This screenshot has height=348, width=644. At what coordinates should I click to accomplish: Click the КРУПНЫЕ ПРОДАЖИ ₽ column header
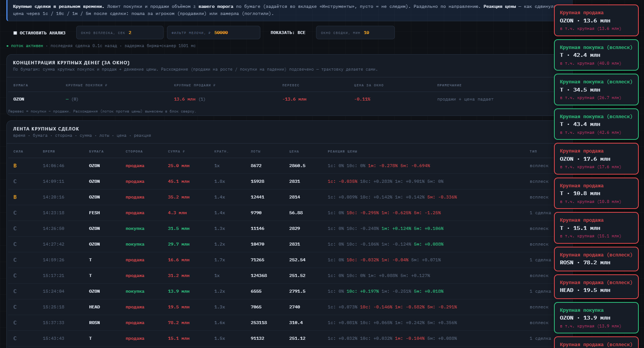195,85
